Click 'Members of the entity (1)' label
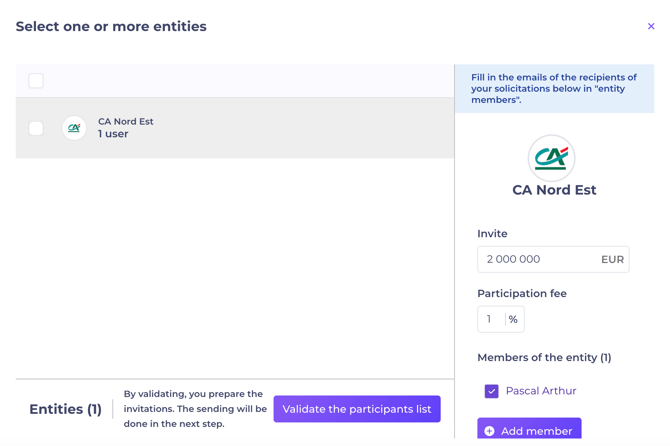 (544, 357)
